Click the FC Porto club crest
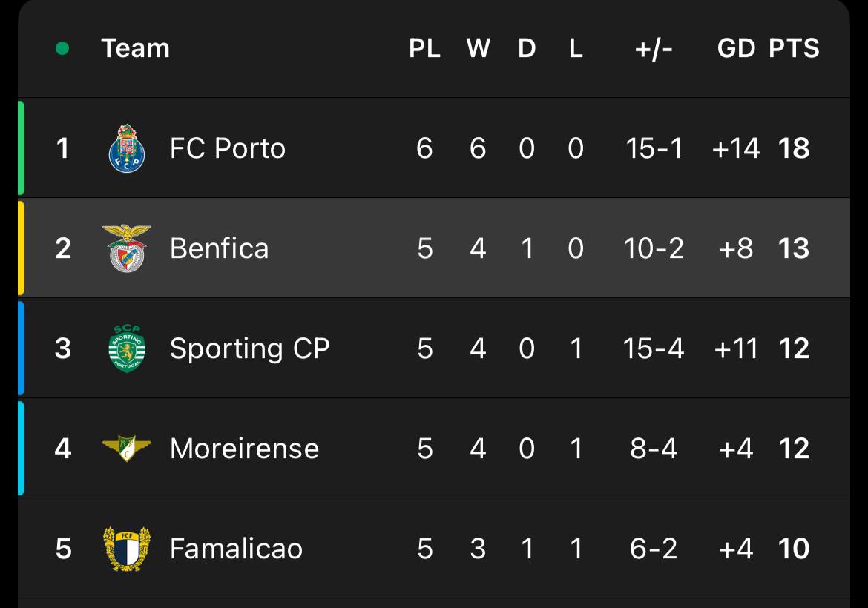Screen dimensions: 868x608 126,148
